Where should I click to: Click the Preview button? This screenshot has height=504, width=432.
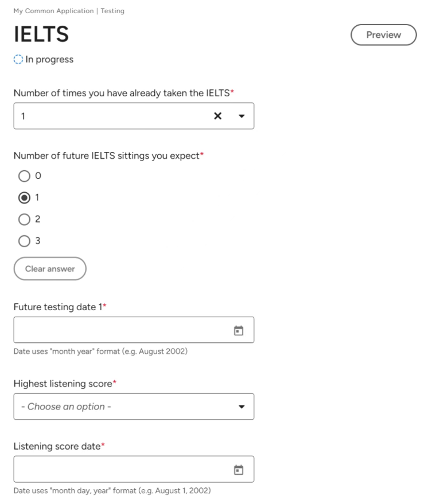(x=383, y=35)
